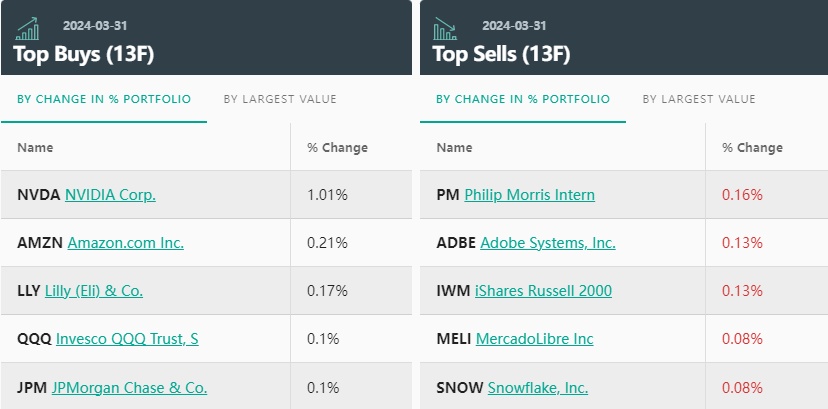Screen dimensions: 828x409
Task: Click the Top Buys Name column header
Action: tap(35, 147)
